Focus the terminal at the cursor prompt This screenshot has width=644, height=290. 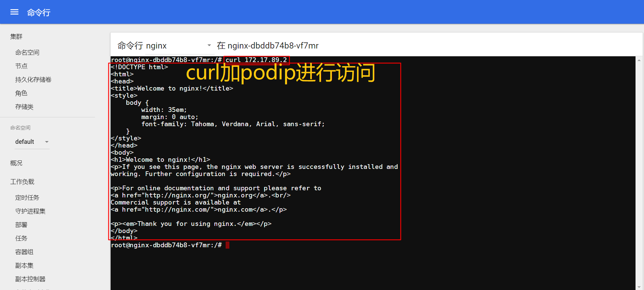[227, 245]
